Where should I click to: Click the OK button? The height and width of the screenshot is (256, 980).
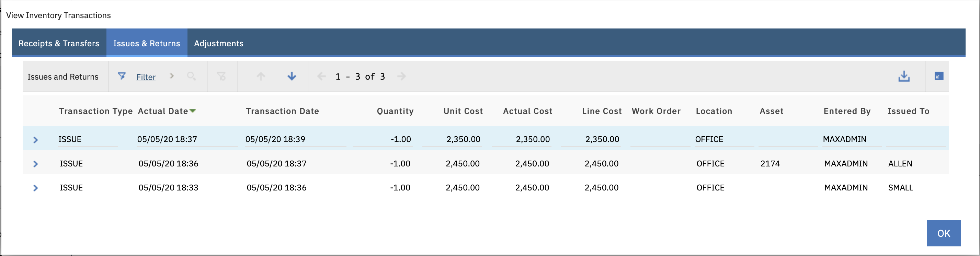[944, 233]
